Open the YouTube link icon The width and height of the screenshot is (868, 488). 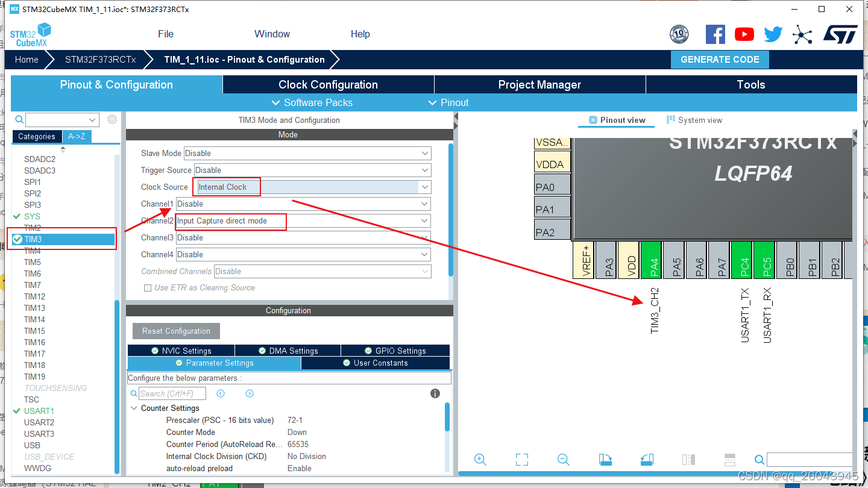point(744,34)
